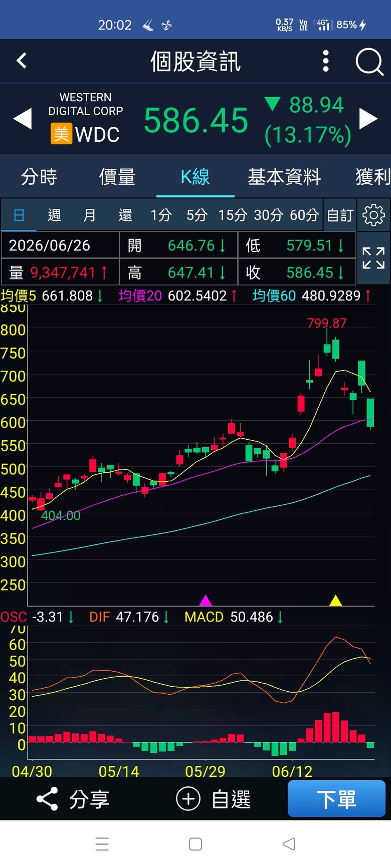This screenshot has width=391, height=868.
Task: Expand chart to fullscreen
Action: click(x=373, y=258)
